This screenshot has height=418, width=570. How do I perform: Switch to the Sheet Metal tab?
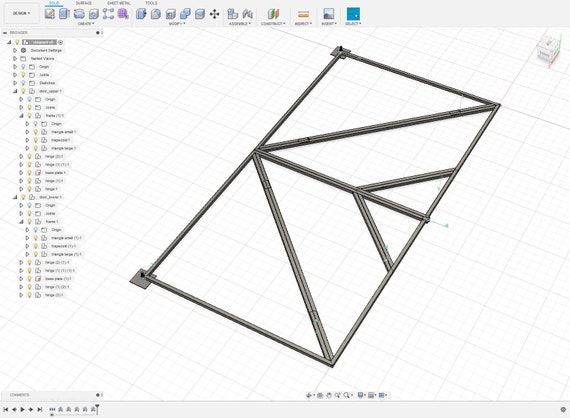[x=119, y=3]
